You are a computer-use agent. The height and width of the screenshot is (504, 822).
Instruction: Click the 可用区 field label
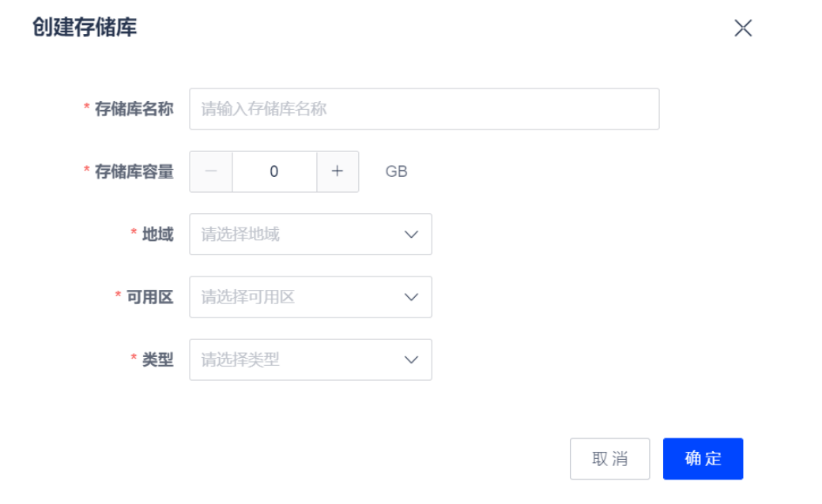pos(149,297)
